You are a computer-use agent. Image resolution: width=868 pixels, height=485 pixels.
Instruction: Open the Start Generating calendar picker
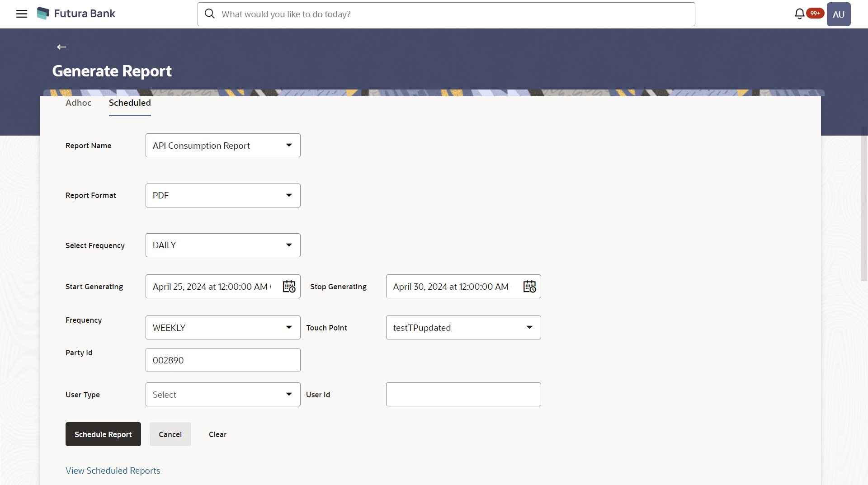(x=289, y=286)
